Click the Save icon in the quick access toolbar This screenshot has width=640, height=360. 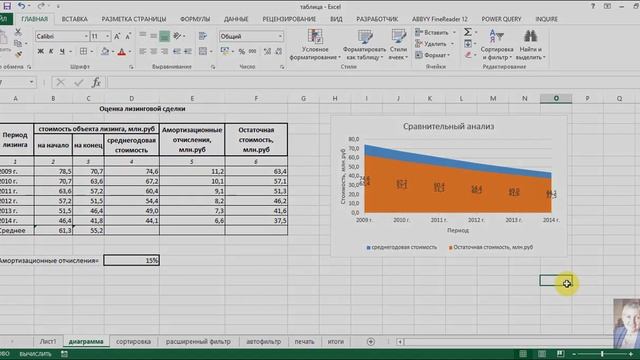7,6
